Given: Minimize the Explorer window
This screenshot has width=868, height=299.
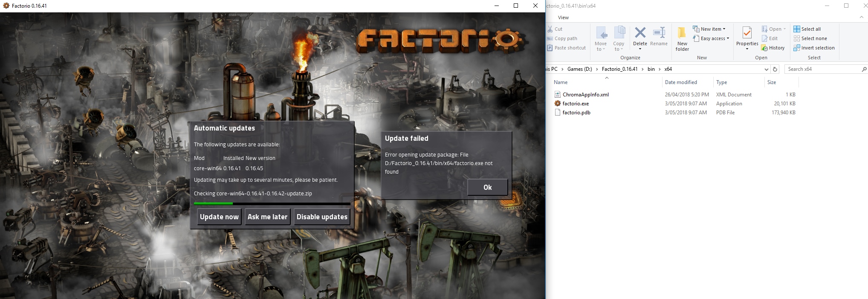Looking at the screenshot, I should 827,6.
